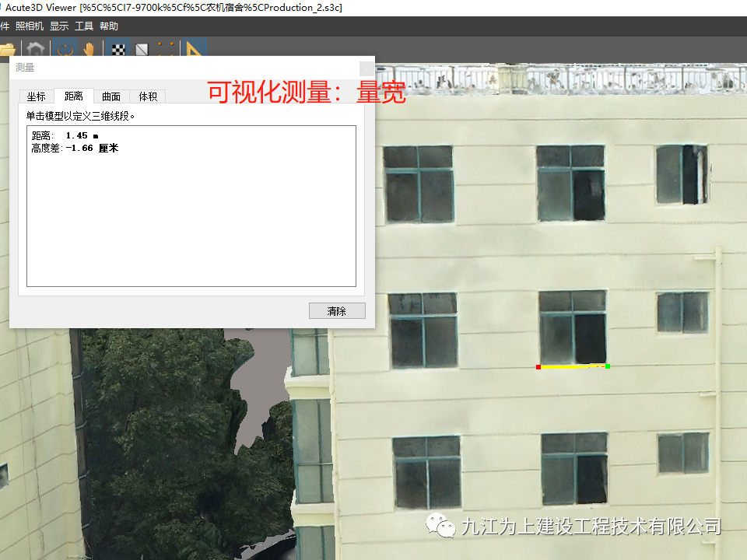Click the Home view icon
This screenshot has height=560, width=747.
coord(36,50)
